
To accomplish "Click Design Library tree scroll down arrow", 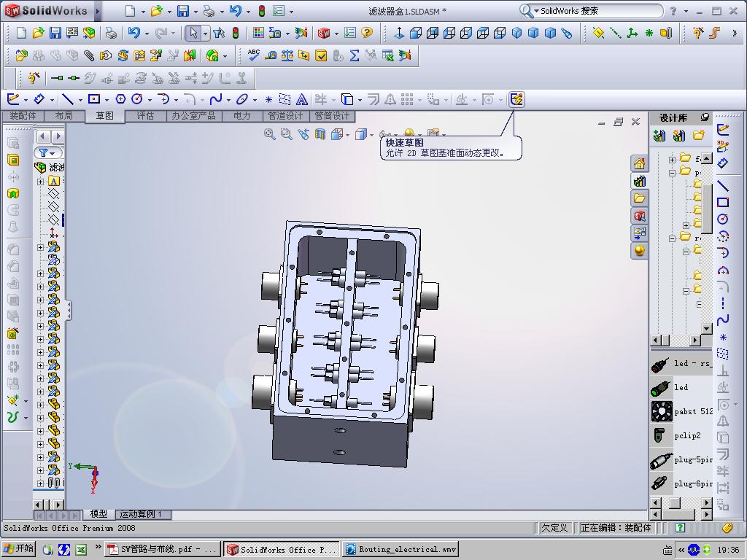I will [706, 329].
